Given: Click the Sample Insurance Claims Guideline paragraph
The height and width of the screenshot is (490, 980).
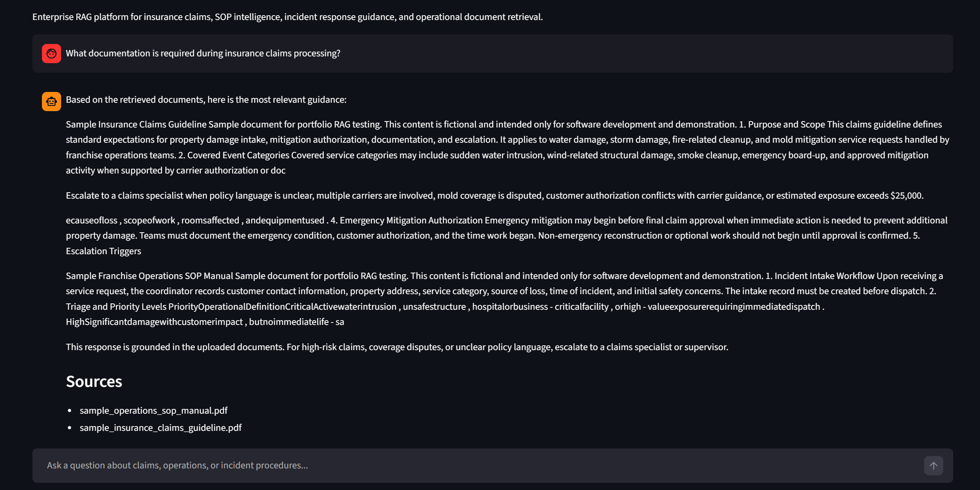Looking at the screenshot, I should (507, 147).
